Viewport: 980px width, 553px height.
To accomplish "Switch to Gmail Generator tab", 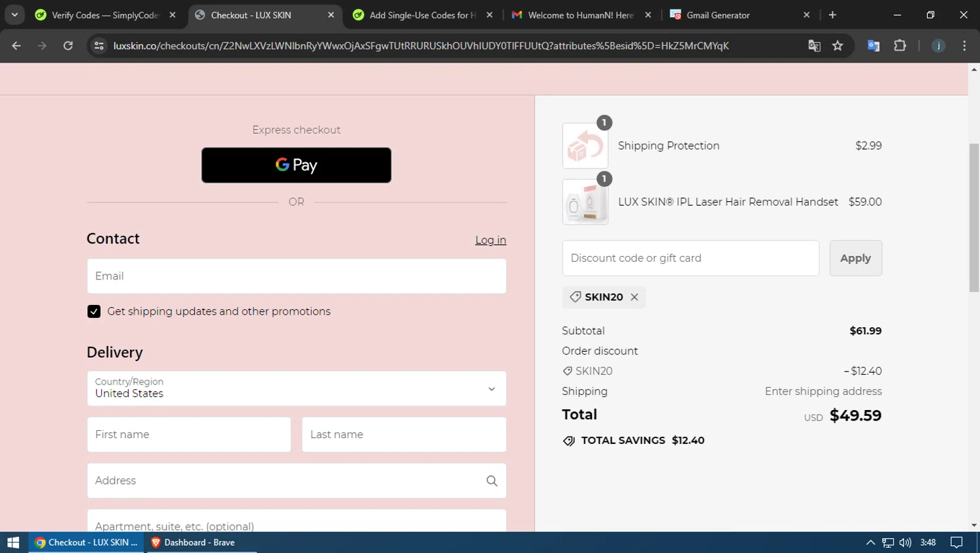I will 738,15.
